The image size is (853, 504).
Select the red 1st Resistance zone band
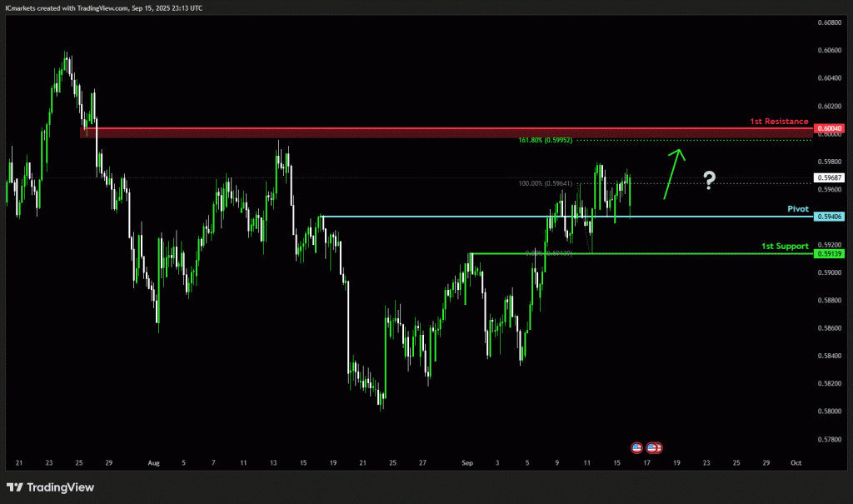click(446, 132)
